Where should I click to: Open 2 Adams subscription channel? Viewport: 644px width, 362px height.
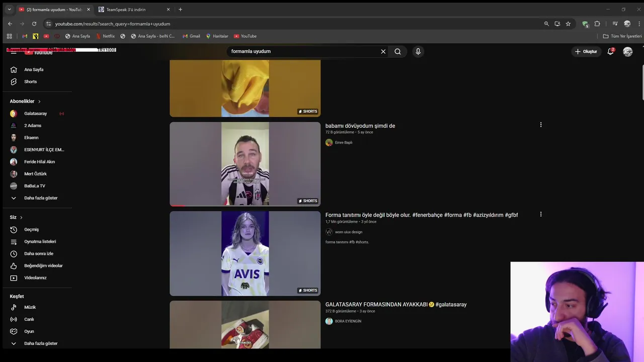pos(33,126)
